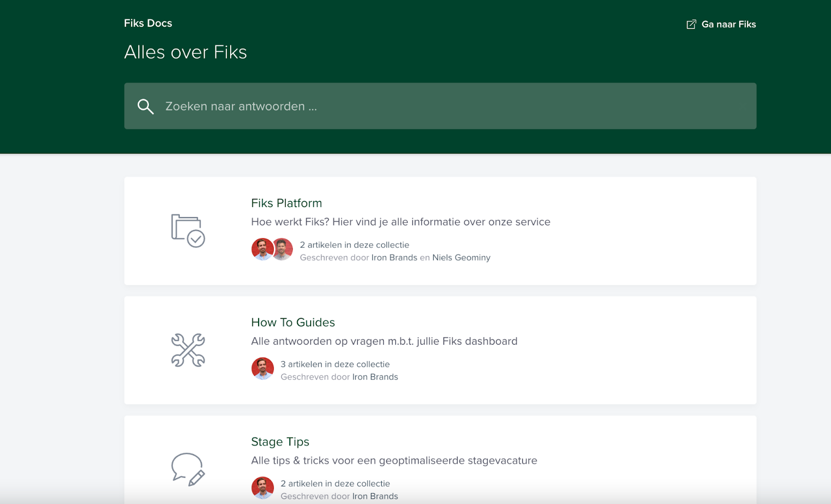831x504 pixels.
Task: Click the second author avatar in Fiks Platform card
Action: point(282,249)
